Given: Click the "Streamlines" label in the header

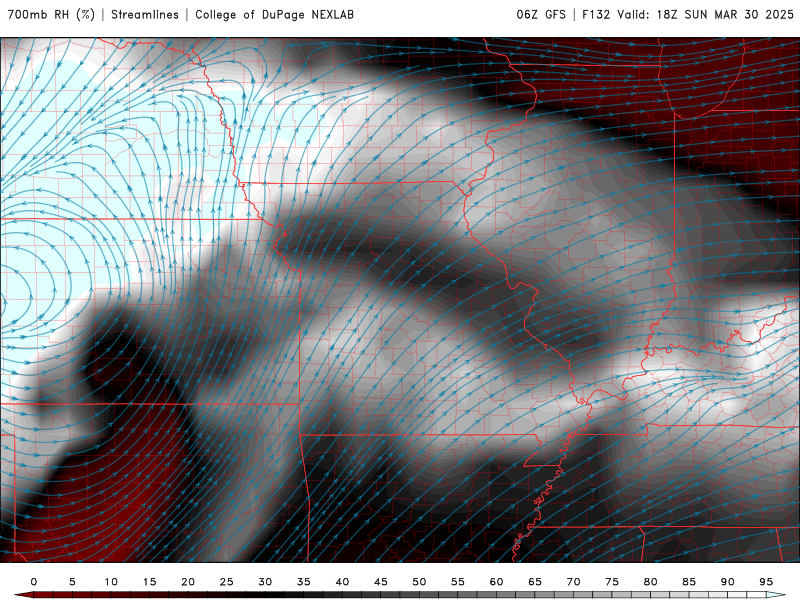Looking at the screenshot, I should 145,15.
